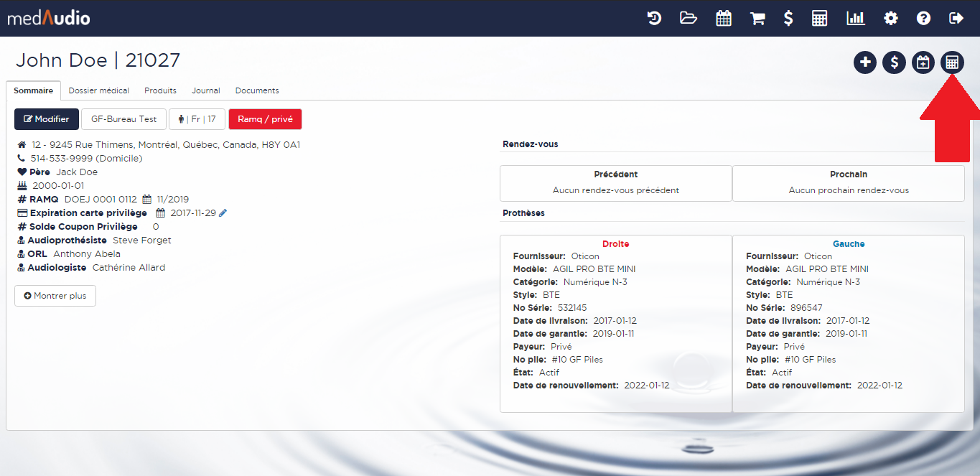Click the red Ramq / privé button
The height and width of the screenshot is (476, 980).
(x=265, y=119)
